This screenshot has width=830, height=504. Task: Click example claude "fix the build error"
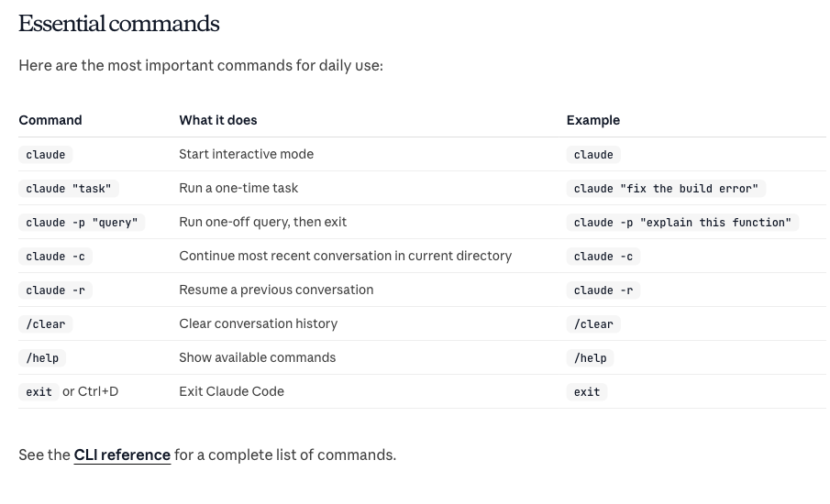pyautogui.click(x=666, y=188)
